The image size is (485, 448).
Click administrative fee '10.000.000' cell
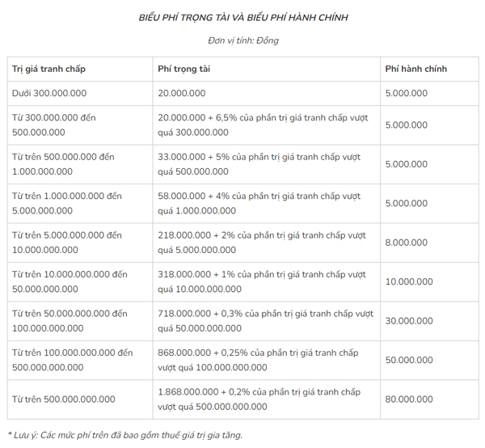click(430, 282)
